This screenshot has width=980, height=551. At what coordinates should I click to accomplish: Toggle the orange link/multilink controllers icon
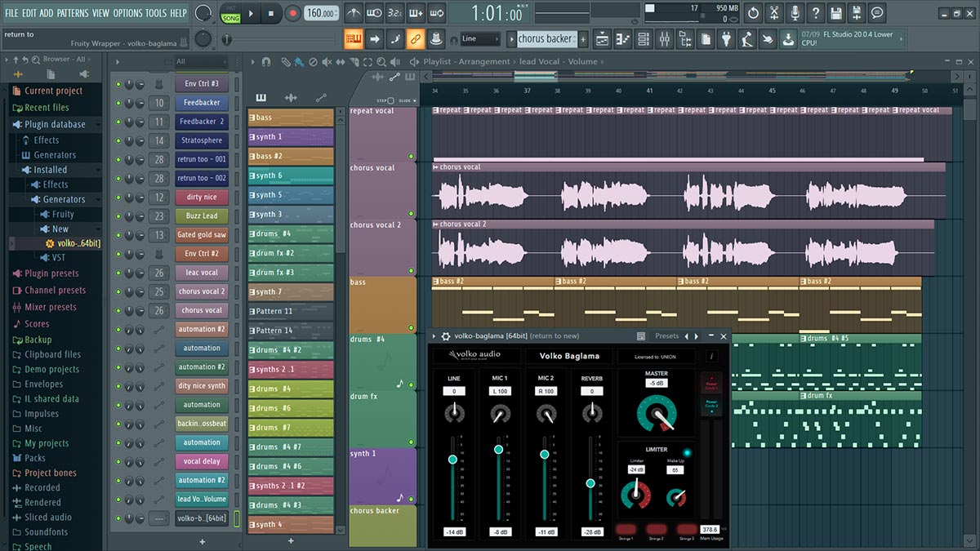[416, 38]
